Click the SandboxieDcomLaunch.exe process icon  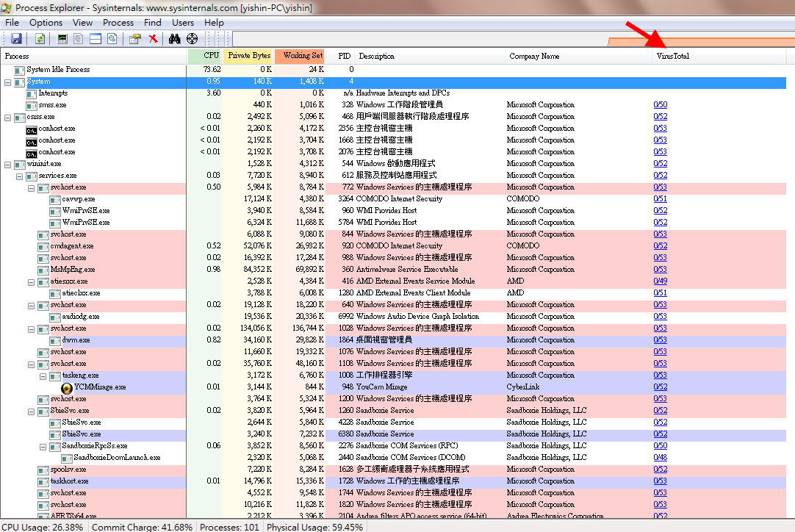click(x=66, y=459)
